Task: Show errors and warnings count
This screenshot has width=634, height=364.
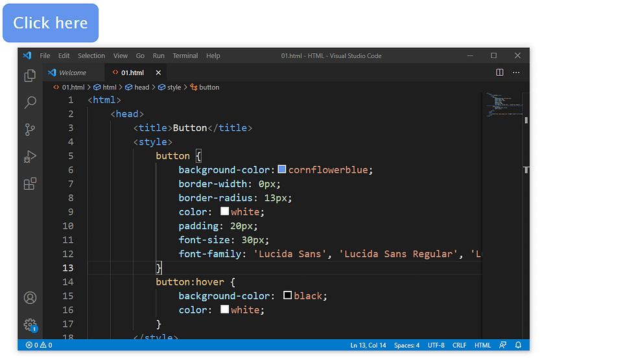Action: pyautogui.click(x=39, y=345)
